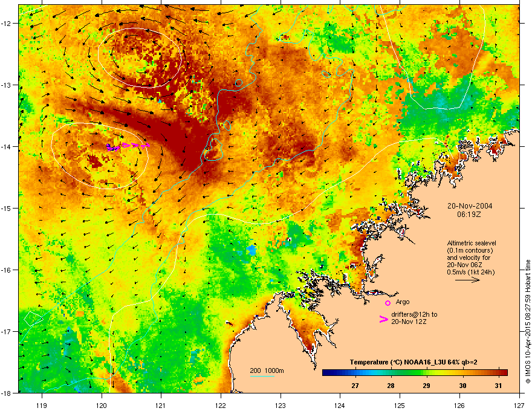The width and height of the screenshot is (532, 411).
Task: Click longitude axis label 119
Action: [x=42, y=405]
